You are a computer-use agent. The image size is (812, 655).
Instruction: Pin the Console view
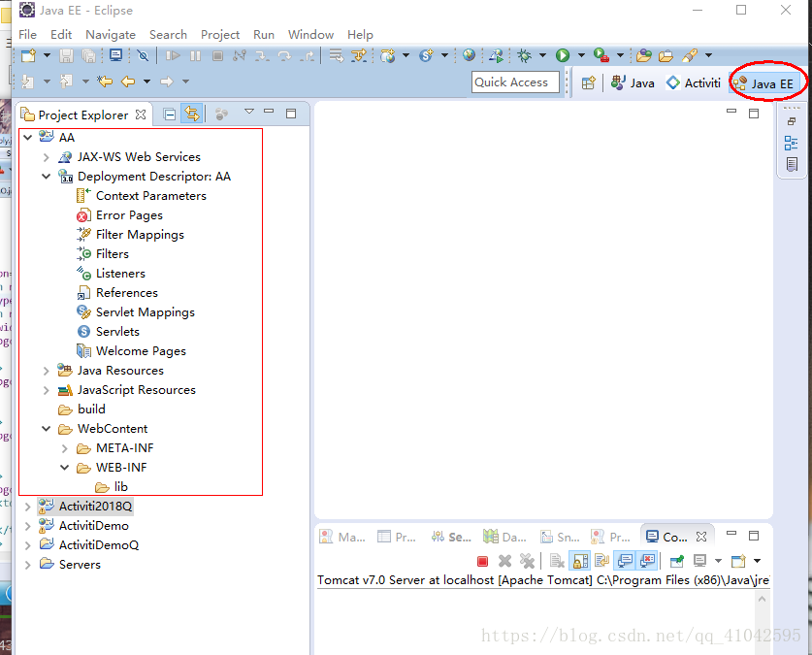[676, 561]
